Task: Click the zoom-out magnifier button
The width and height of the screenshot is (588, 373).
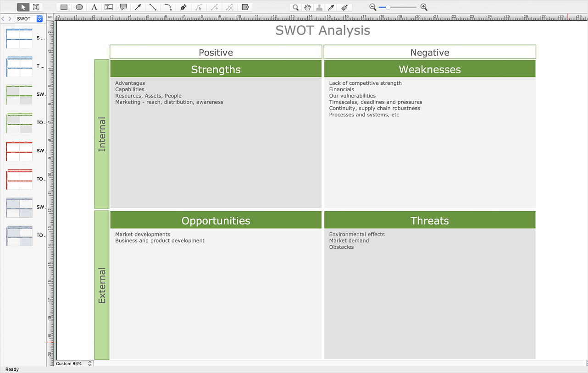Action: (372, 7)
